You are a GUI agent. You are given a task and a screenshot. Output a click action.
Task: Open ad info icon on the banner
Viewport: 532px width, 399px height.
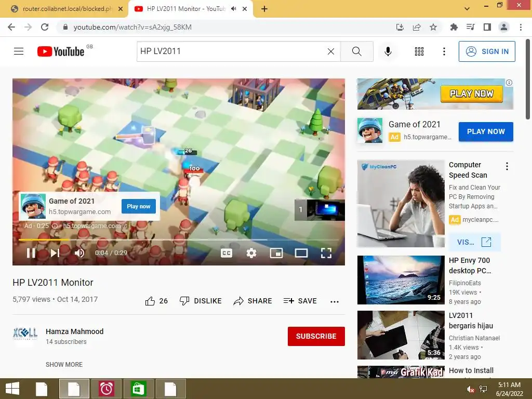509,83
